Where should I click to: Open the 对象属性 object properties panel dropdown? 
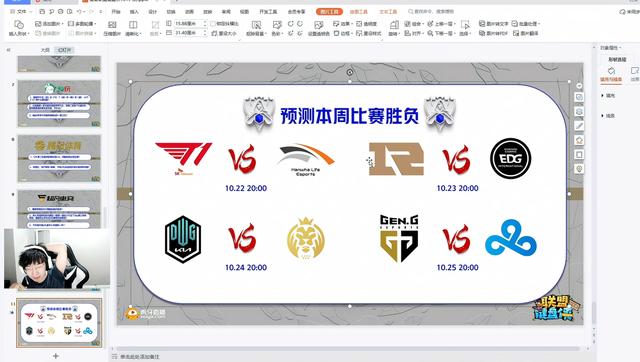tap(611, 48)
